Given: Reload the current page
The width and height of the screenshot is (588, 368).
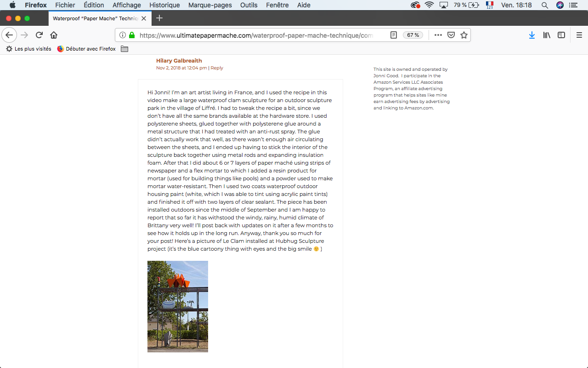Looking at the screenshot, I should pos(40,35).
